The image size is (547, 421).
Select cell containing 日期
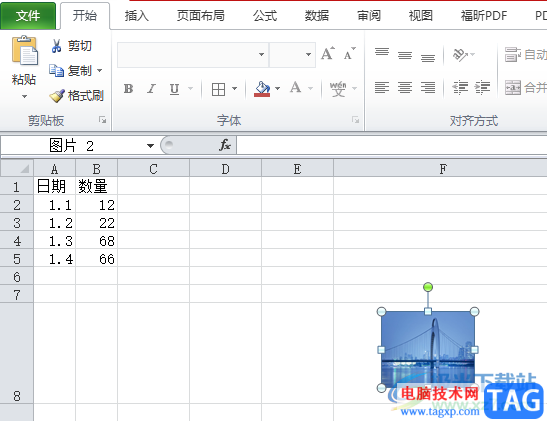pyautogui.click(x=54, y=186)
